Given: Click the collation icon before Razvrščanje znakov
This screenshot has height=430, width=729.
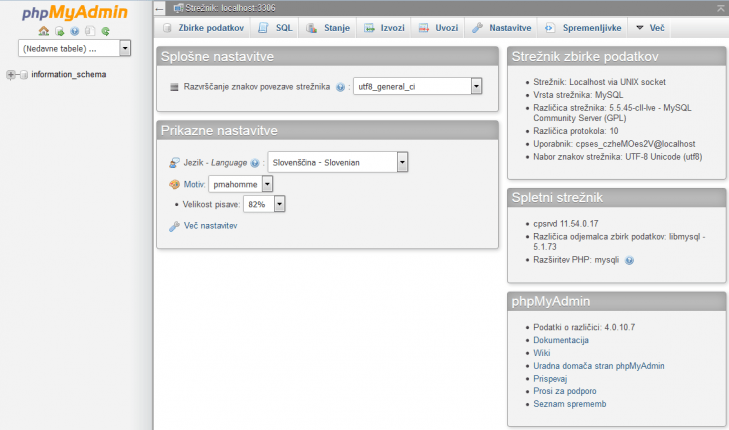Looking at the screenshot, I should (x=174, y=87).
